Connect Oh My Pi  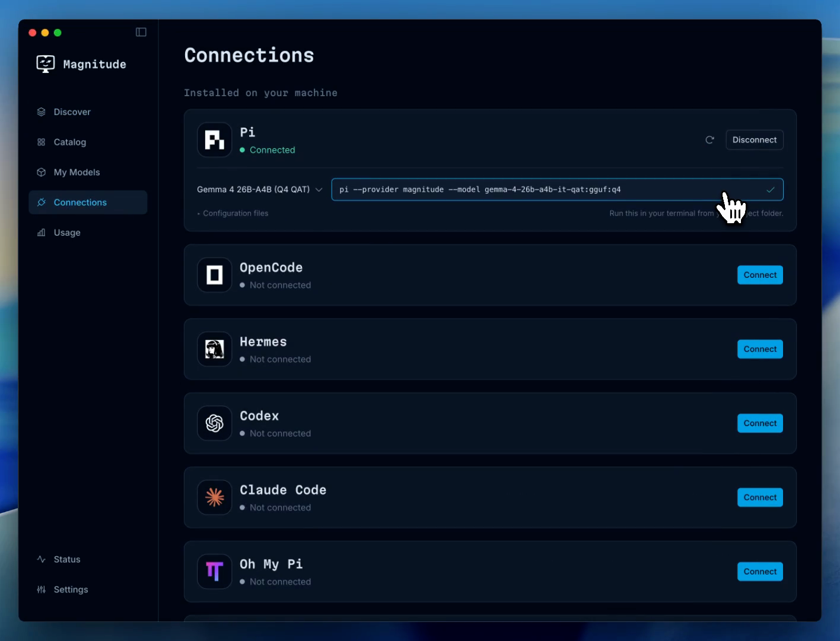point(760,572)
